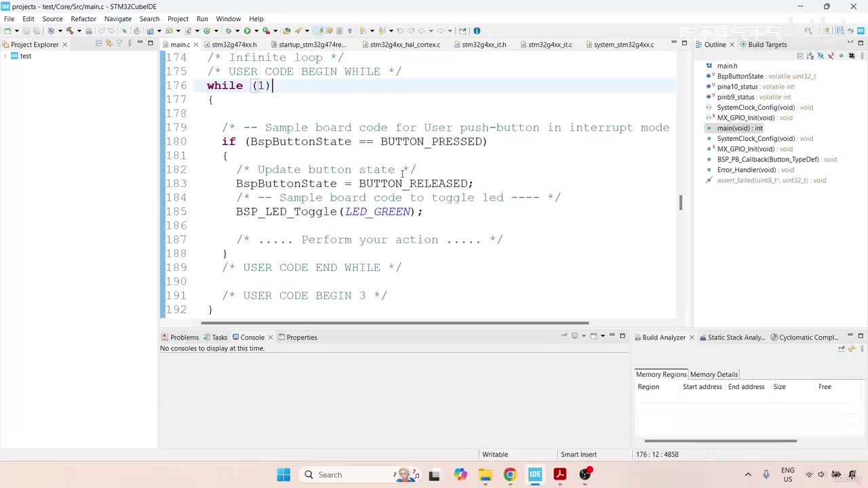This screenshot has width=868, height=488.
Task: Toggle Sort alphabetically in Outline
Action: [810, 56]
